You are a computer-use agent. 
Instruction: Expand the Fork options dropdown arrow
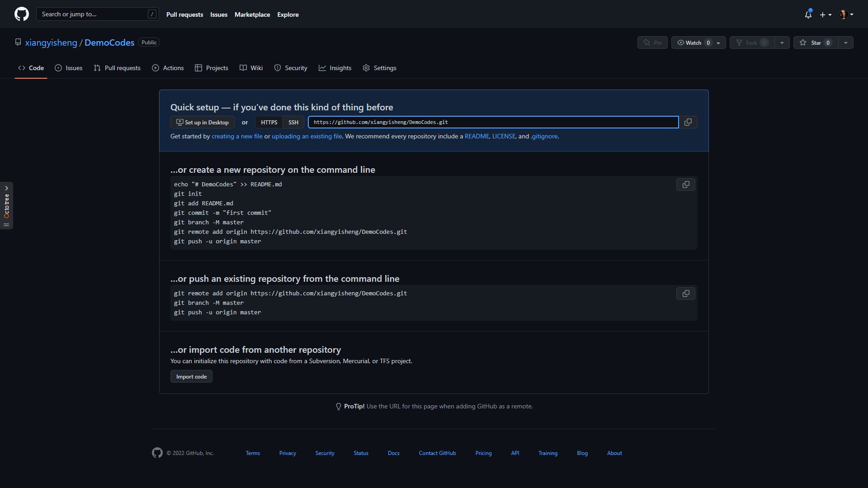click(782, 43)
